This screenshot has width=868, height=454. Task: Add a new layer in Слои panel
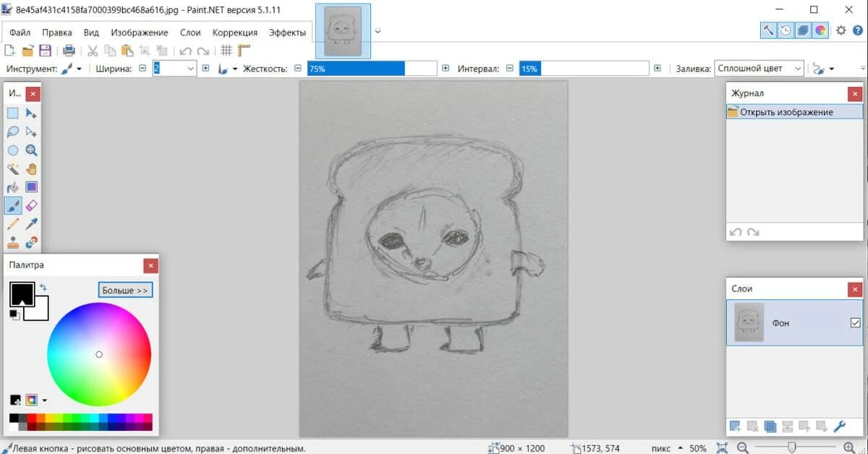[735, 427]
